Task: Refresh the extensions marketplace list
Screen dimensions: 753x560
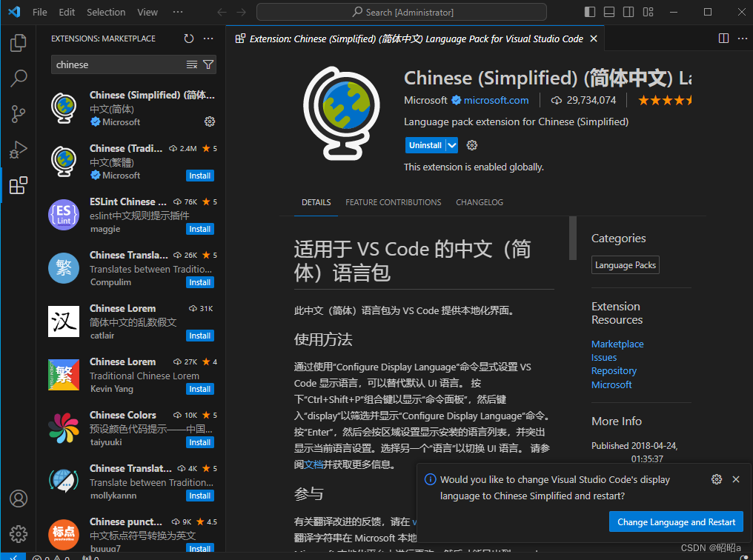Action: [189, 39]
